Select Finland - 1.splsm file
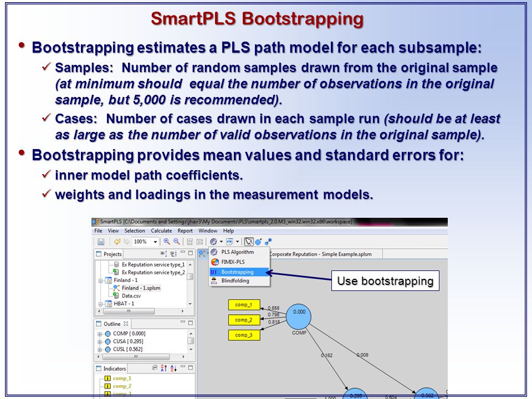Viewport: 532px width, 399px height. [x=141, y=288]
